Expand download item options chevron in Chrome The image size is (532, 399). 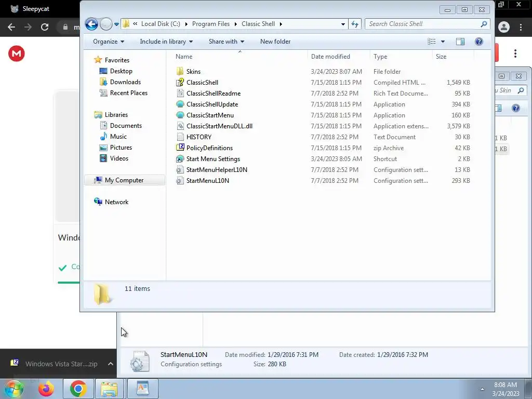(x=110, y=364)
